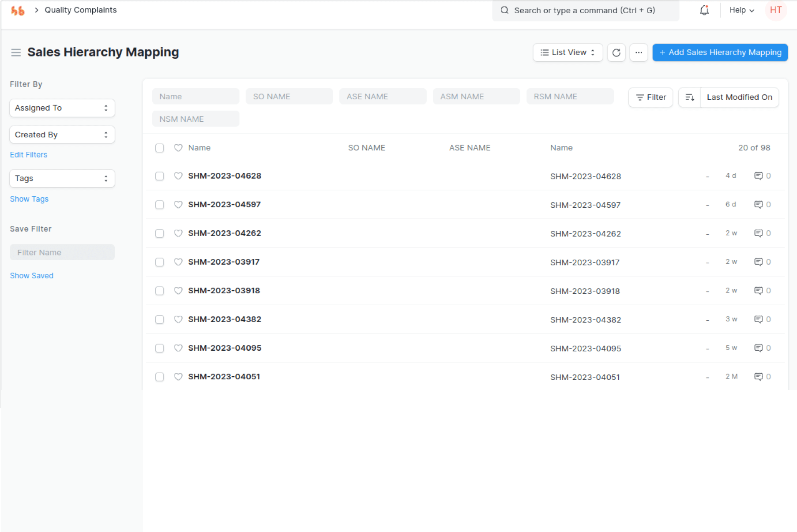797x532 pixels.
Task: Open the List View switcher dropdown
Action: (x=568, y=52)
